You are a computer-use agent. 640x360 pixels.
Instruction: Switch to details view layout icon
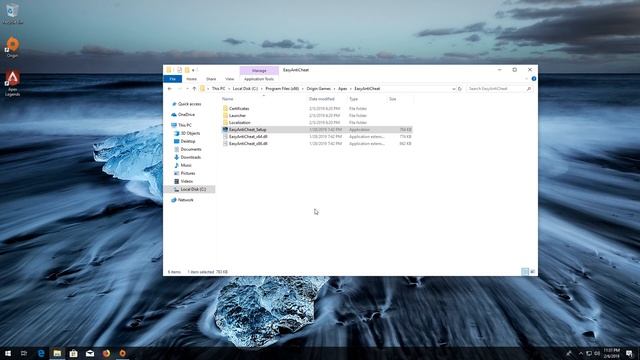[525, 272]
